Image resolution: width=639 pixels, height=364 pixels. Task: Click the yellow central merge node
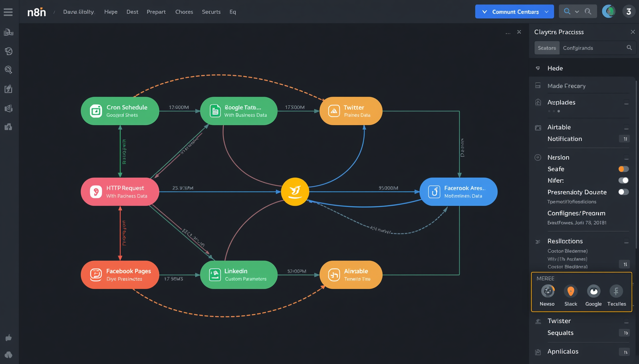click(295, 192)
